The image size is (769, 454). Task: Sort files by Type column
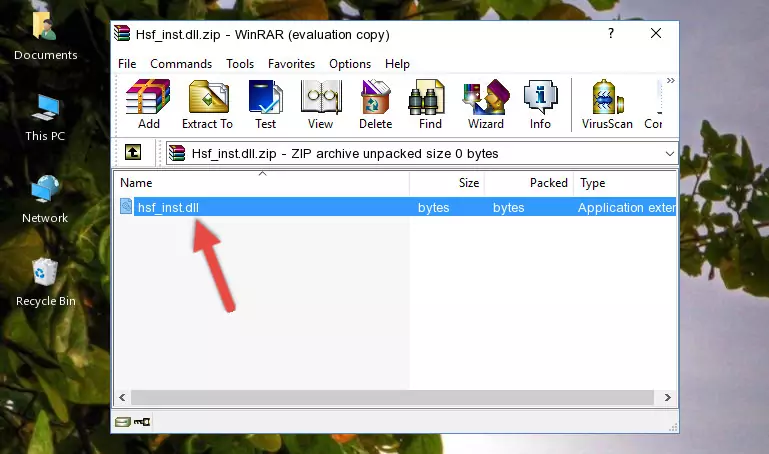coord(625,183)
